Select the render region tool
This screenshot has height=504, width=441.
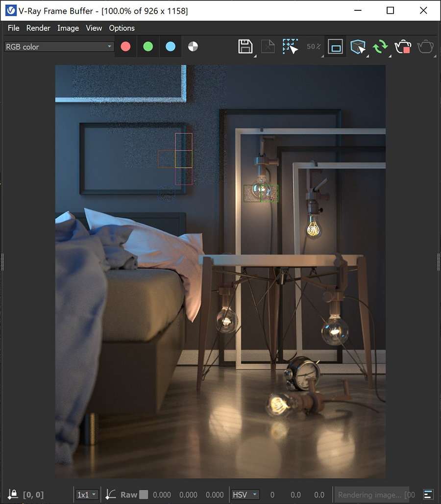point(289,46)
